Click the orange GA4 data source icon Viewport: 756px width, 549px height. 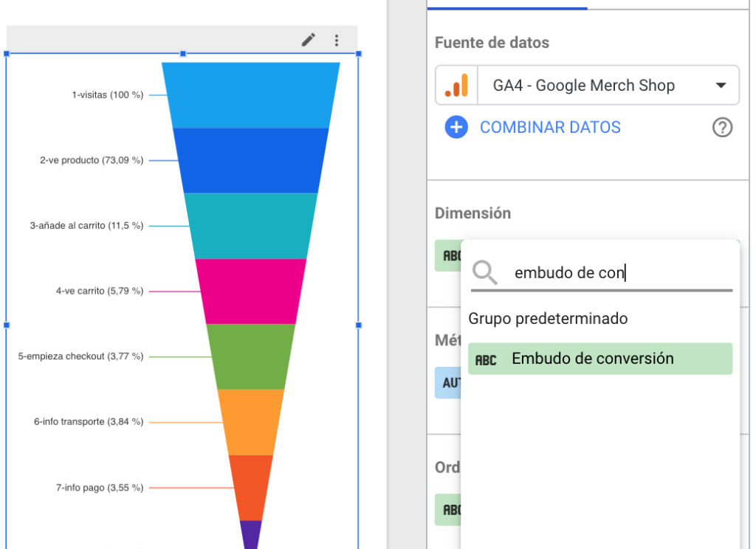click(457, 86)
